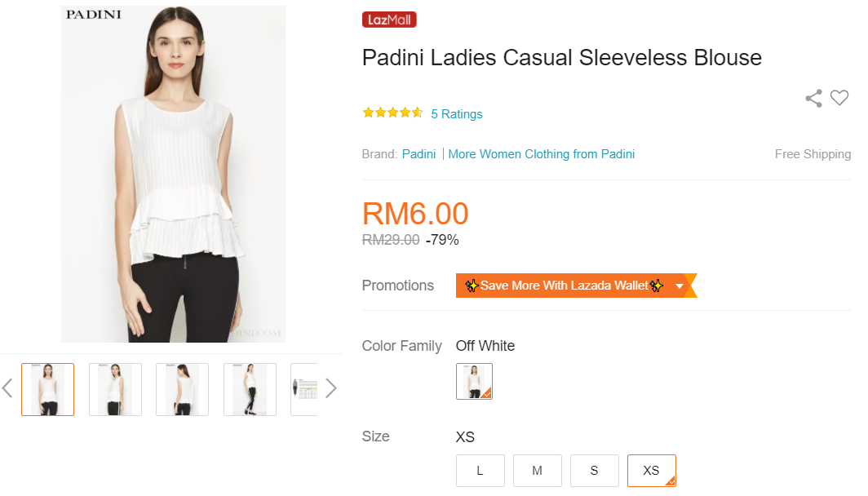This screenshot has height=496, width=868.
Task: Select size S
Action: (594, 471)
